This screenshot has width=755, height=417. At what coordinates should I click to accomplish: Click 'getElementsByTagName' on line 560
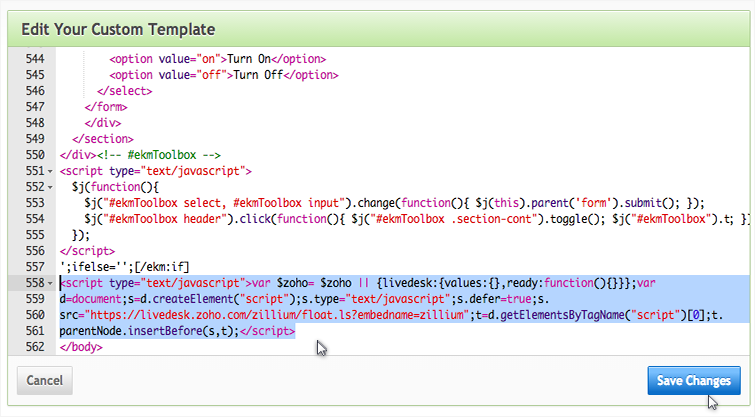tap(563, 314)
